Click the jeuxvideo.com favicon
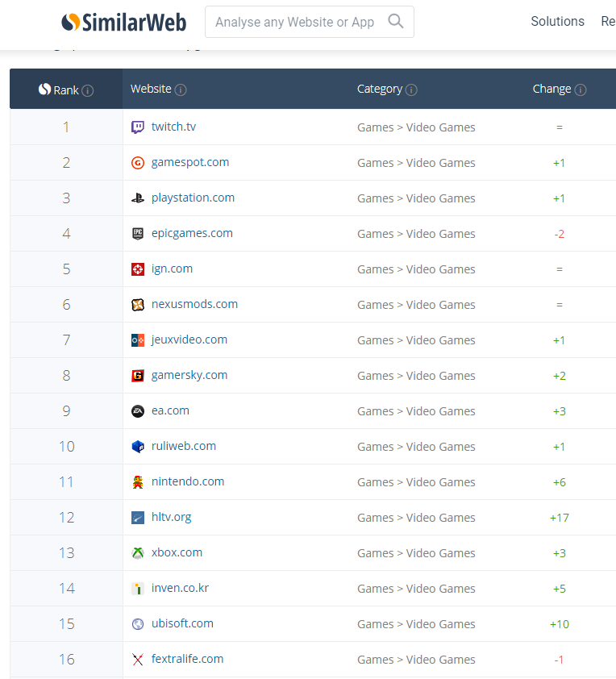Viewport: 616px width, 679px height. point(138,340)
